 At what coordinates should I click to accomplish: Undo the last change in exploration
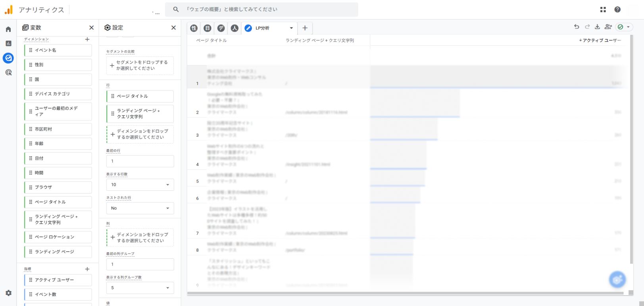click(x=577, y=27)
